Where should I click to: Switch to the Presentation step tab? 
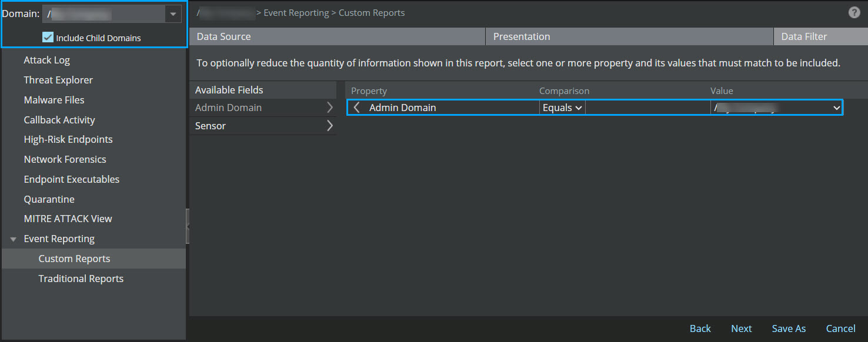[629, 36]
